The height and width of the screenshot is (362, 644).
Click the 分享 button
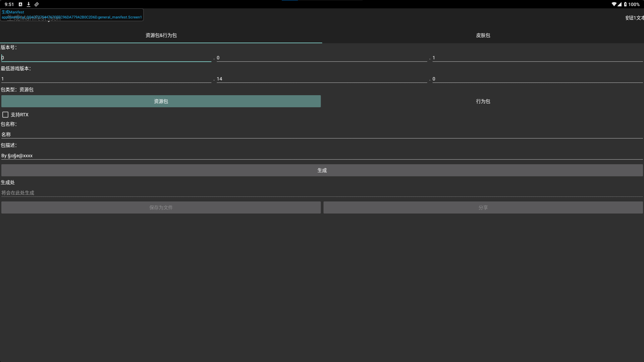coord(483,207)
